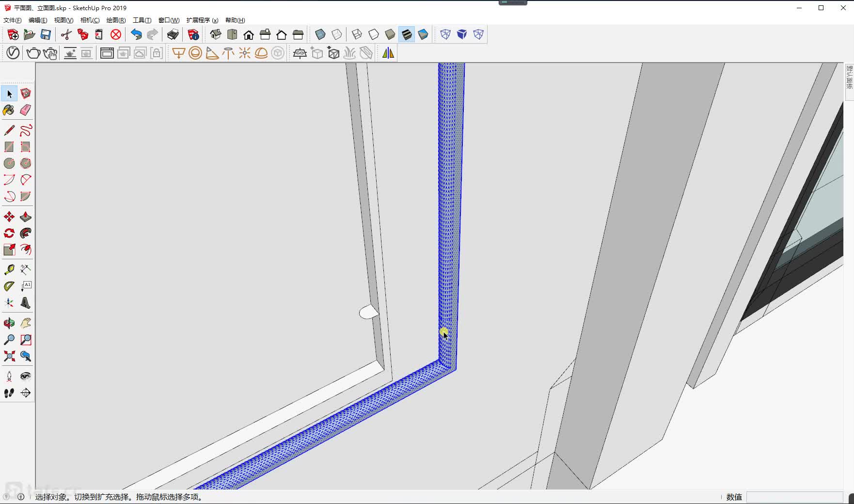Pick the Protractor tool
Screen dimensions: 854x504
click(x=9, y=286)
